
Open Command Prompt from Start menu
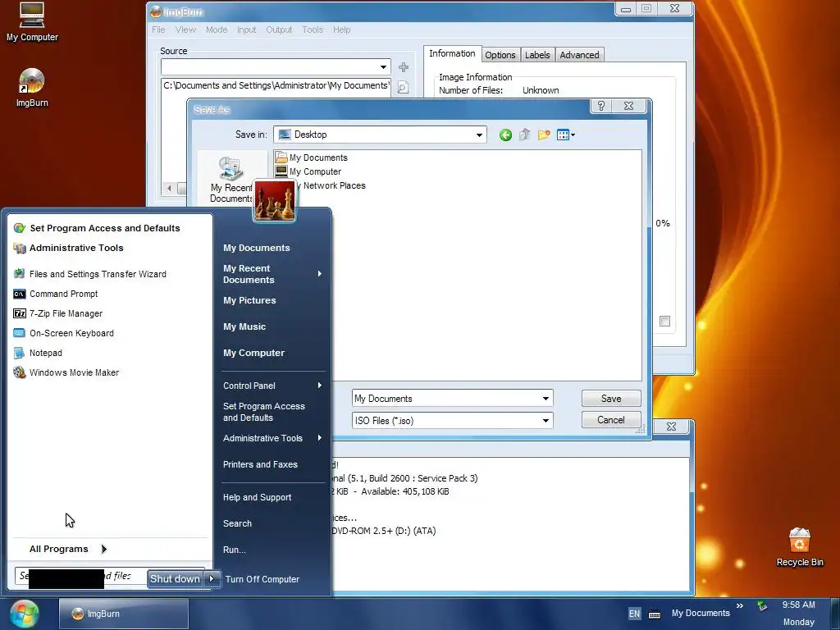(56, 294)
